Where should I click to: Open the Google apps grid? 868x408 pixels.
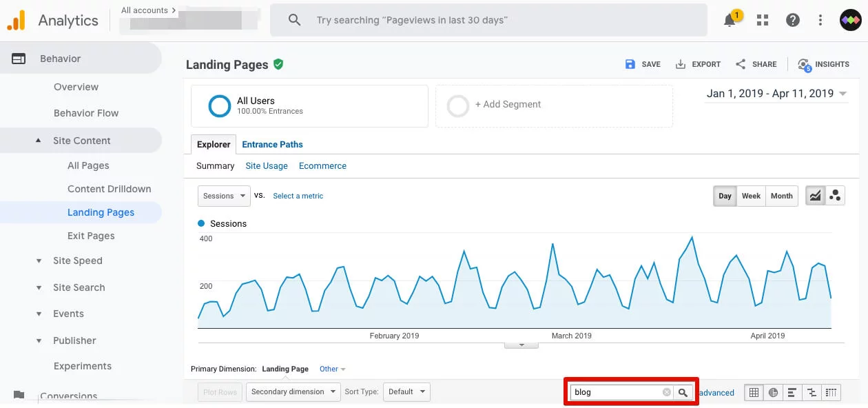click(762, 20)
